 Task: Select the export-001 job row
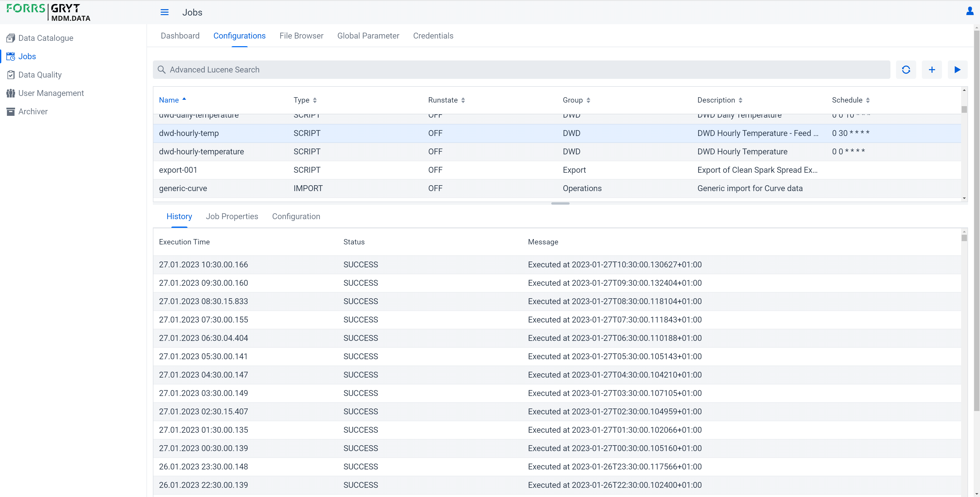pyautogui.click(x=557, y=170)
